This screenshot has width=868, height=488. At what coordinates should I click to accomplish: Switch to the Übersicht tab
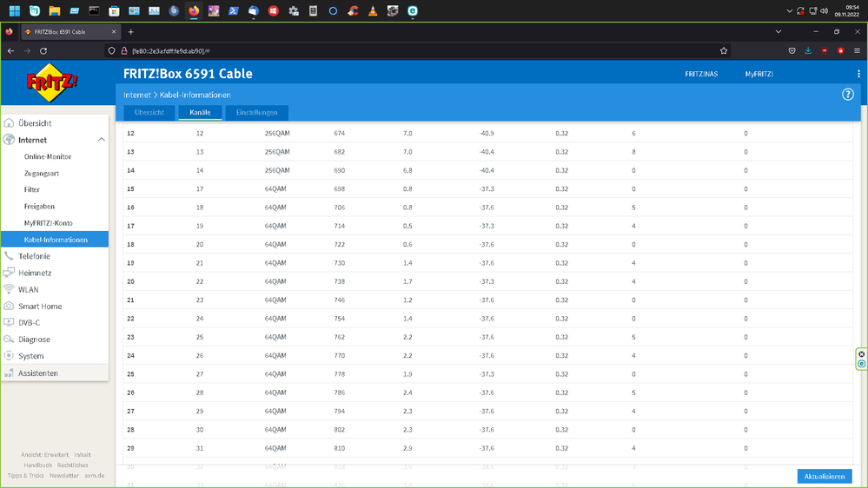click(x=149, y=112)
